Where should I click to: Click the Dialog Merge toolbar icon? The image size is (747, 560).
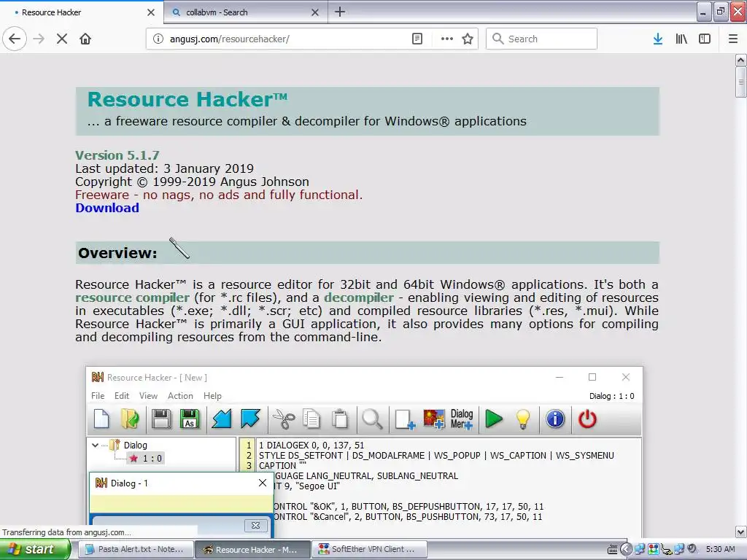[462, 419]
